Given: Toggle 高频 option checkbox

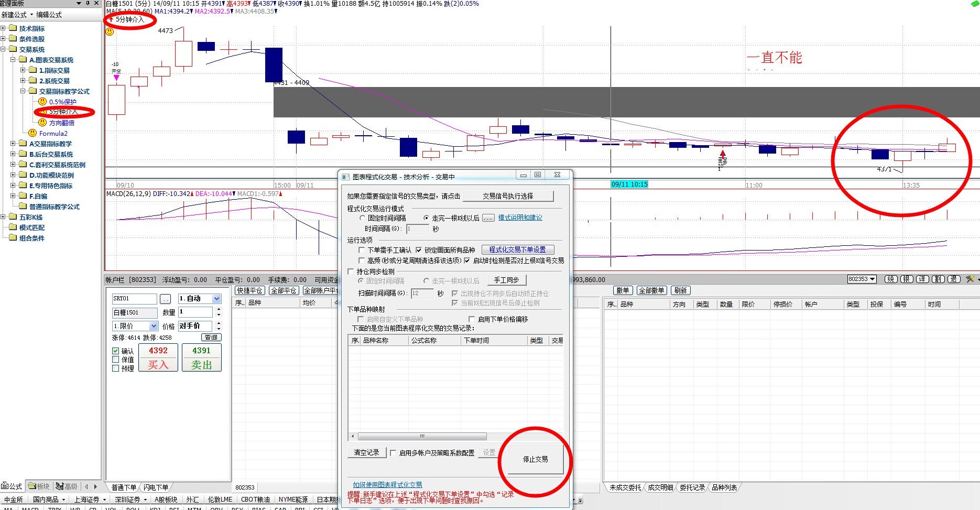Looking at the screenshot, I should pos(362,261).
